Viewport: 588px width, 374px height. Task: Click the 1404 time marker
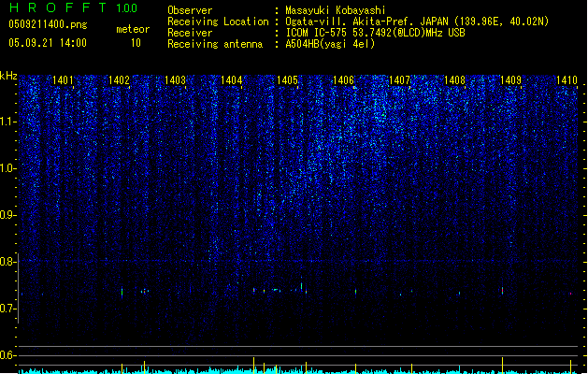pos(232,79)
